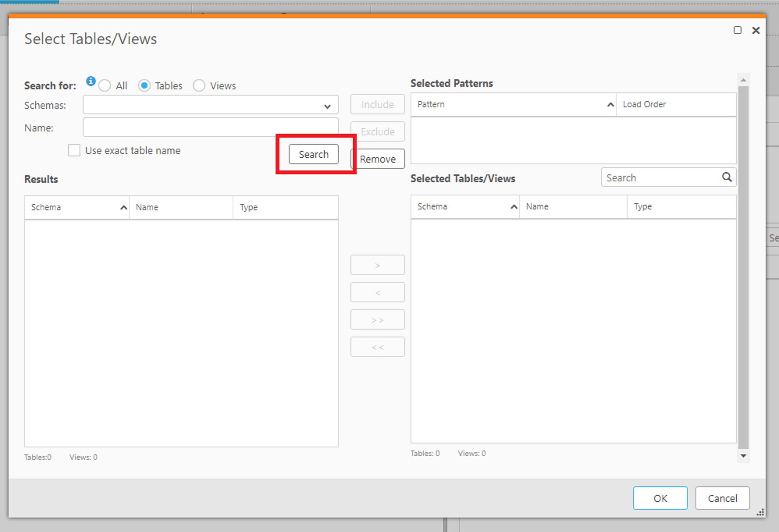
Task: Select the Views radio option
Action: click(x=199, y=86)
